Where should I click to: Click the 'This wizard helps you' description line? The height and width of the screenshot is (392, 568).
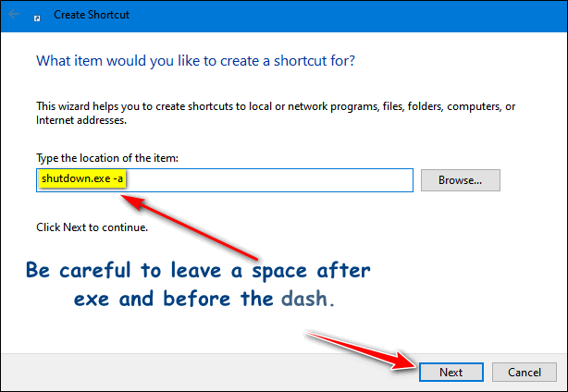tap(276, 106)
